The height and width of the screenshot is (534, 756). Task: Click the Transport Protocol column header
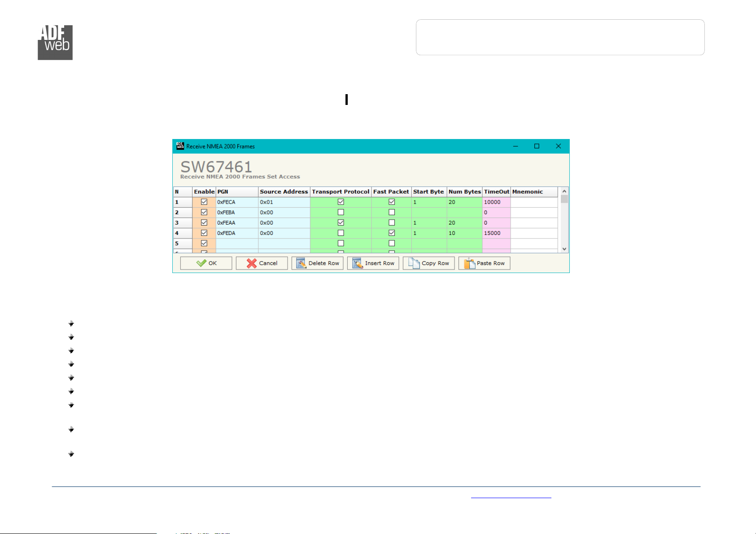(341, 192)
